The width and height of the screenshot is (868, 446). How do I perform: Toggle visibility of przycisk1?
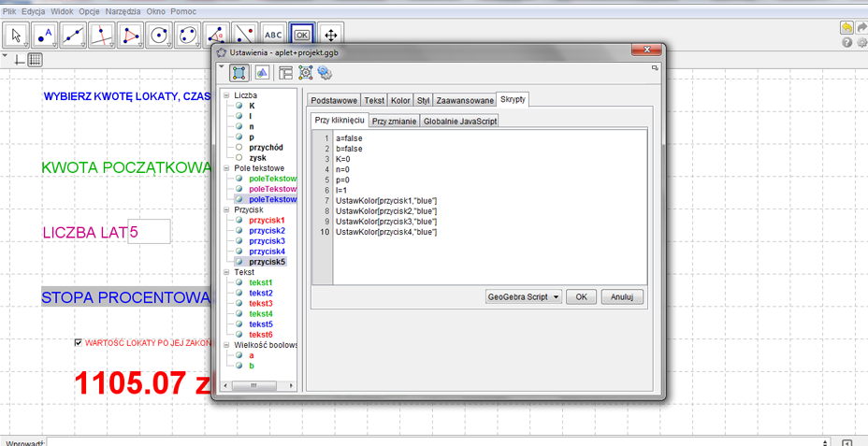point(239,221)
